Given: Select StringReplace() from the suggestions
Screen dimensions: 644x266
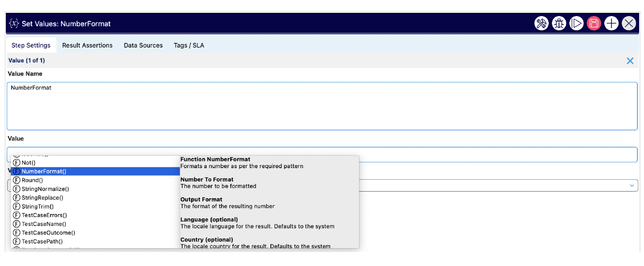Looking at the screenshot, I should [x=96, y=197].
